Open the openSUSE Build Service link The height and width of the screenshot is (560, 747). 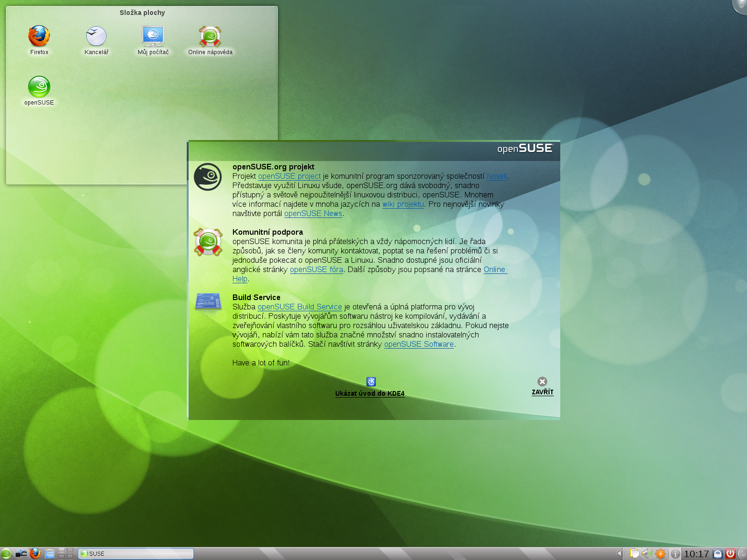pos(300,307)
